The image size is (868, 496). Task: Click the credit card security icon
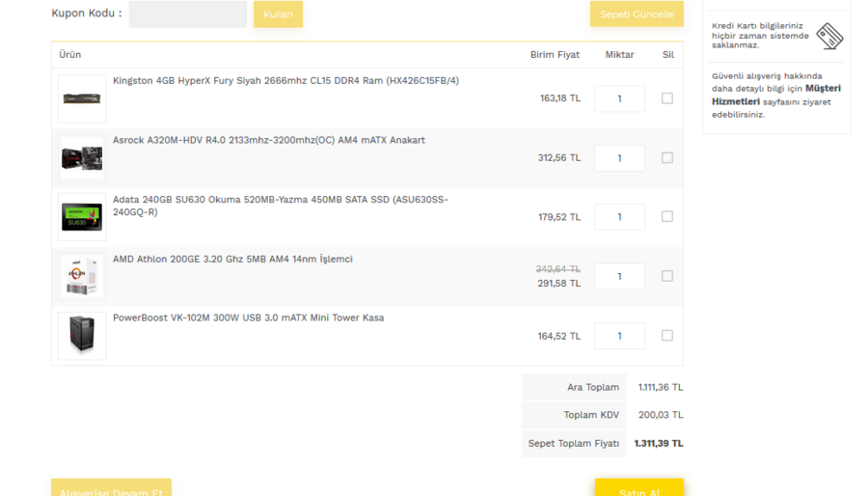(x=829, y=37)
